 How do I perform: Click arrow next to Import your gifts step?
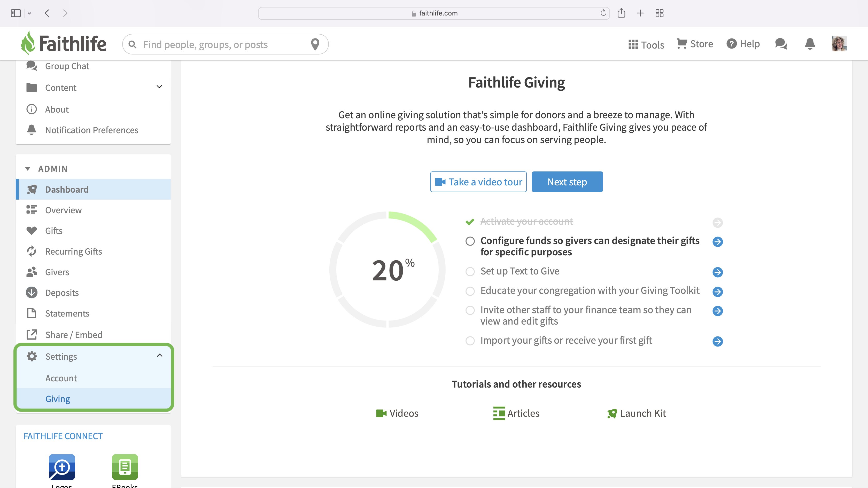[718, 342]
